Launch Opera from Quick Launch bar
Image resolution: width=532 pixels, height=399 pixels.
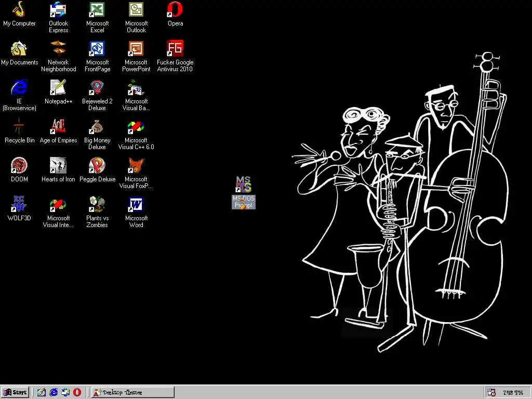point(77,393)
